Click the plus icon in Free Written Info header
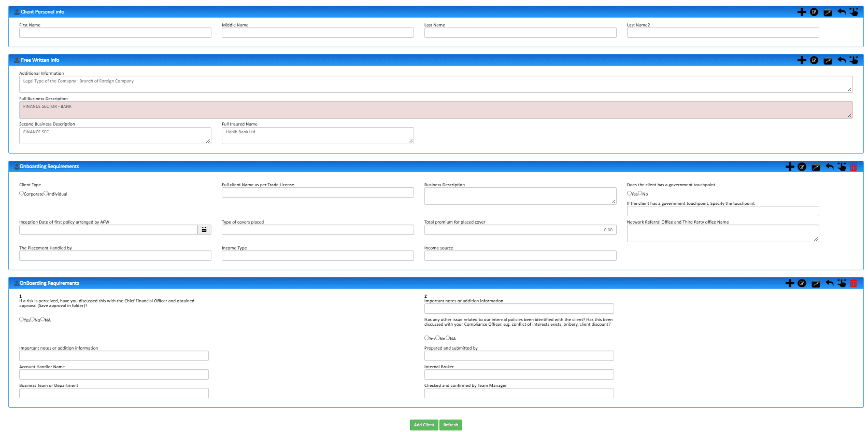The width and height of the screenshot is (868, 432). tap(802, 60)
